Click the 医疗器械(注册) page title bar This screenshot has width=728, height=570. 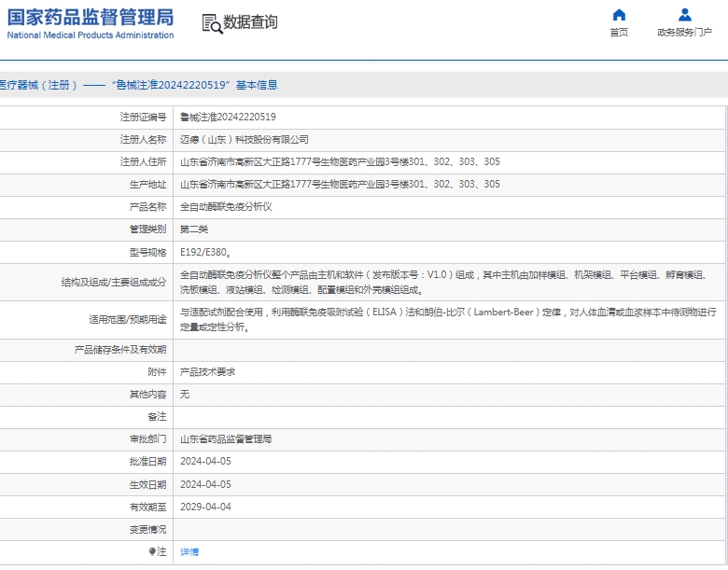coord(364,85)
